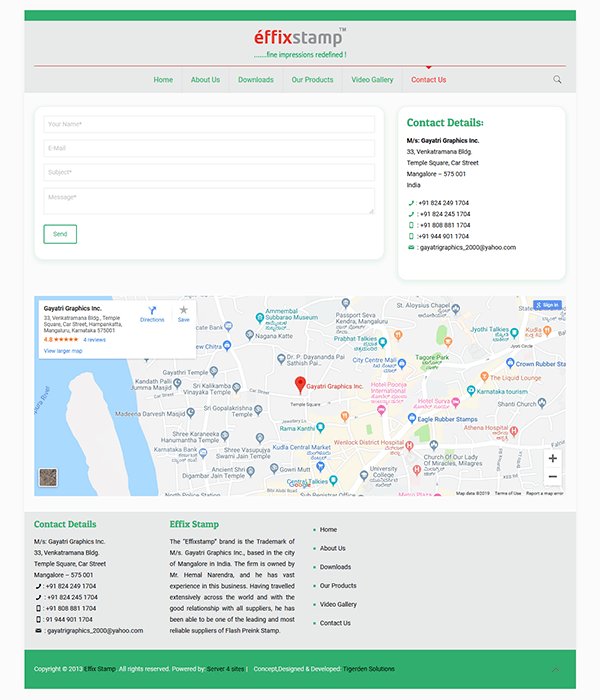Zoom in the map with plus button

pos(553,458)
